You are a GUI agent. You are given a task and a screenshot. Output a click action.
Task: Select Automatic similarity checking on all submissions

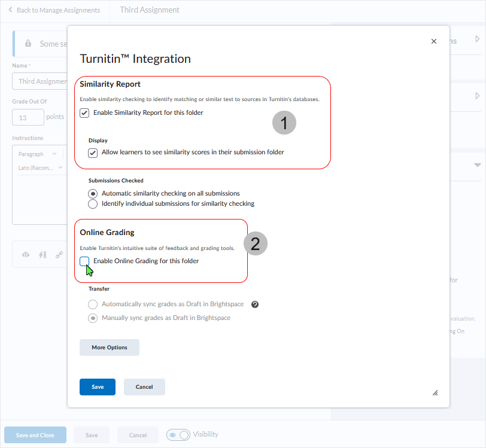93,194
